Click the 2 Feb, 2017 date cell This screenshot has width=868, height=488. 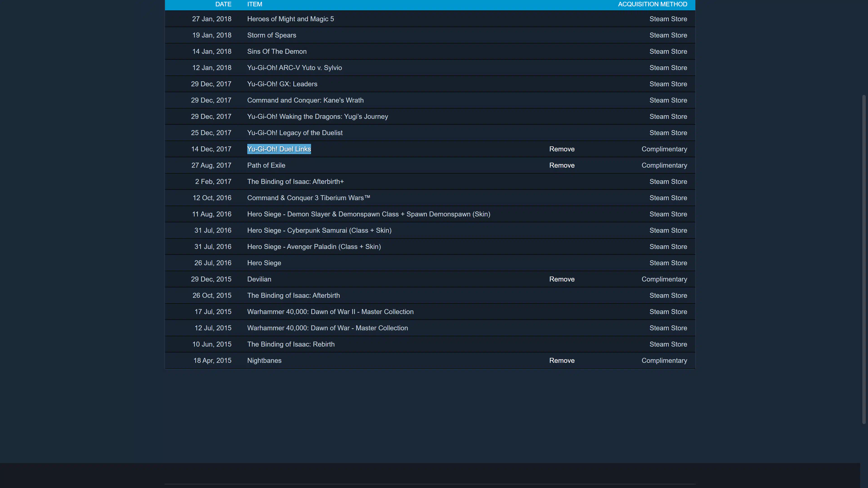point(213,181)
